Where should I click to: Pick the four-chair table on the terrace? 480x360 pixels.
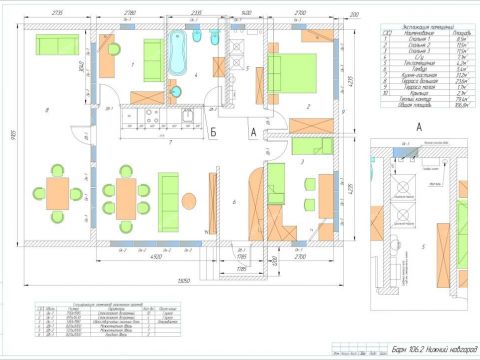[x=57, y=193]
